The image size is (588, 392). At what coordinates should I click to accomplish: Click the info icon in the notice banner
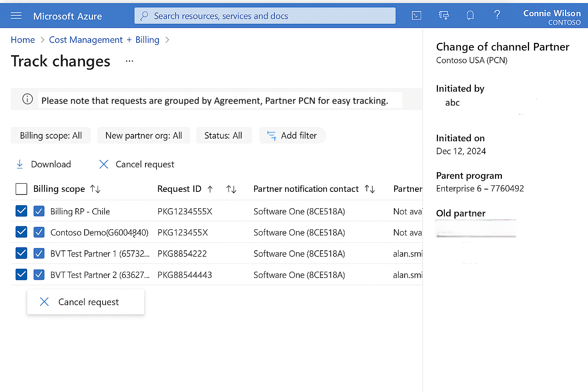(28, 99)
